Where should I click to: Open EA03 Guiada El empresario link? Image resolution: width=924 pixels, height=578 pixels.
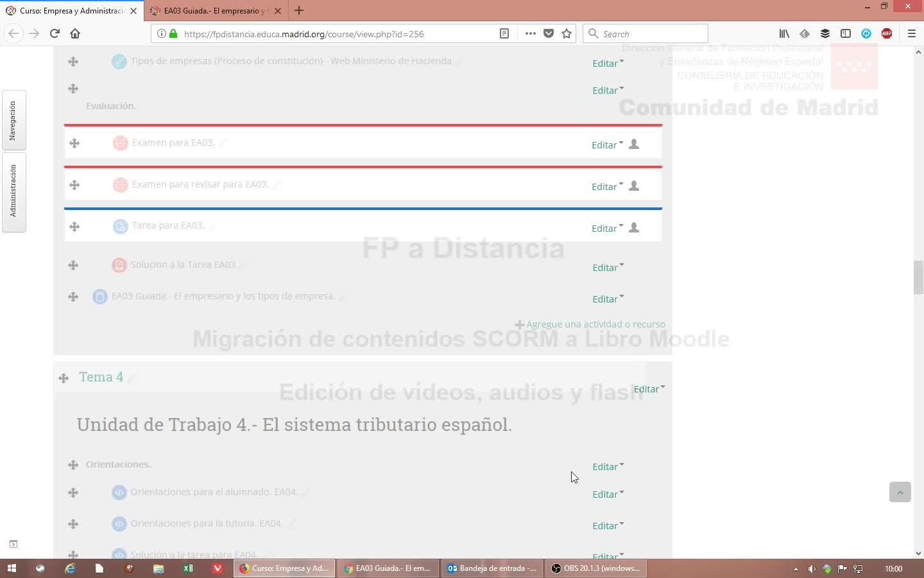click(x=223, y=296)
